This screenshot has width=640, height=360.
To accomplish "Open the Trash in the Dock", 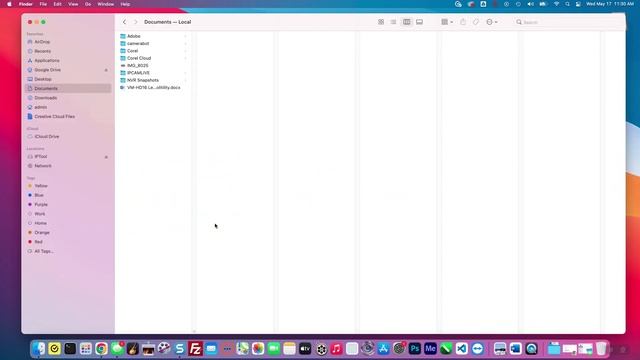I will coord(601,349).
